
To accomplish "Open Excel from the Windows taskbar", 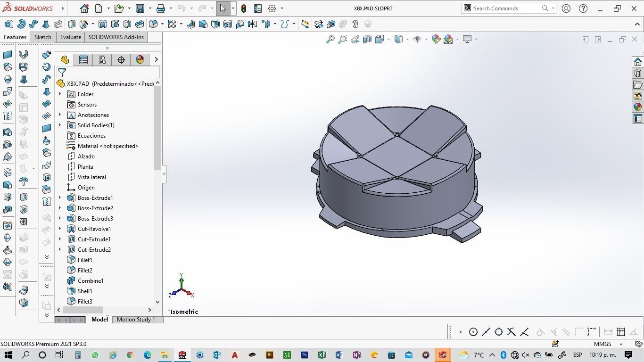I will click(322, 355).
